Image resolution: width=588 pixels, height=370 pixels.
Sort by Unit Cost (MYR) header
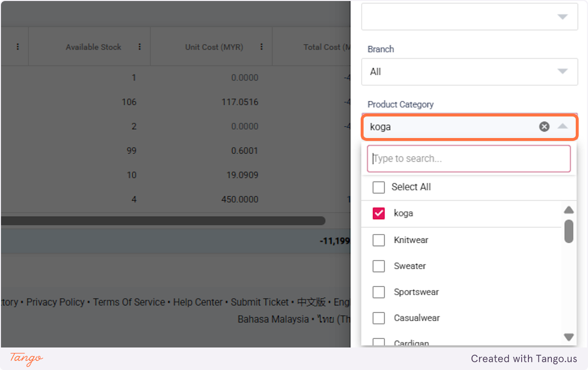click(214, 47)
